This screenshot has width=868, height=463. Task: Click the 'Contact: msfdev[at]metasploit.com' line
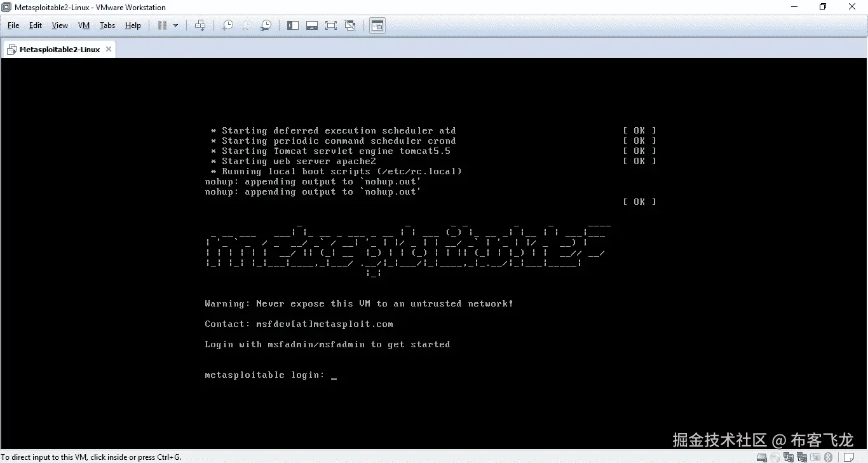click(299, 324)
